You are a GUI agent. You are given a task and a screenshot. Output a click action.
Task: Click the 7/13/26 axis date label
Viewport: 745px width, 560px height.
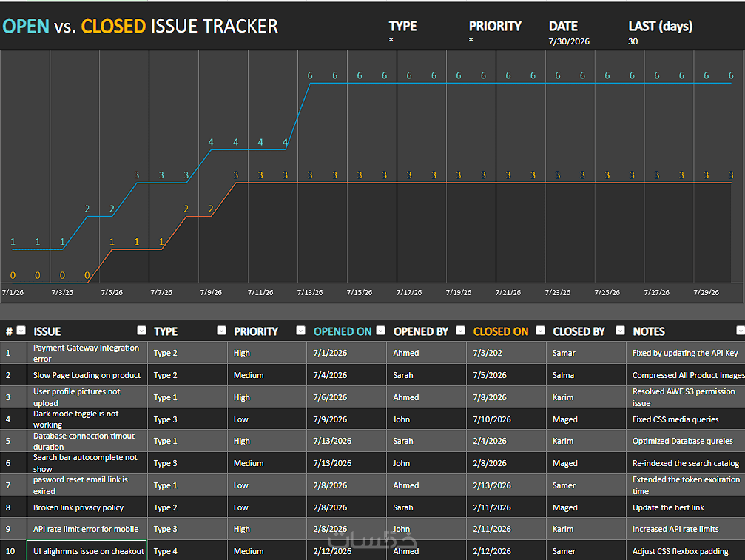pos(310,293)
